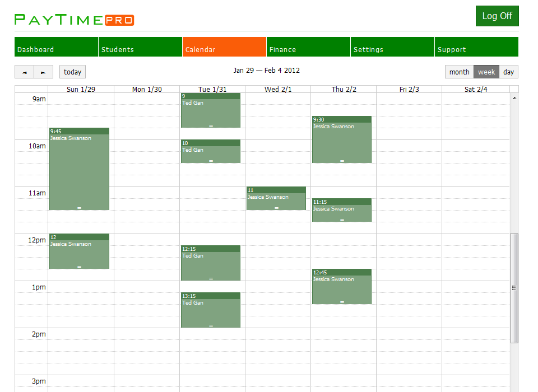This screenshot has height=392, width=538.
Task: Click the Sat 2/4 column header
Action: [476, 89]
